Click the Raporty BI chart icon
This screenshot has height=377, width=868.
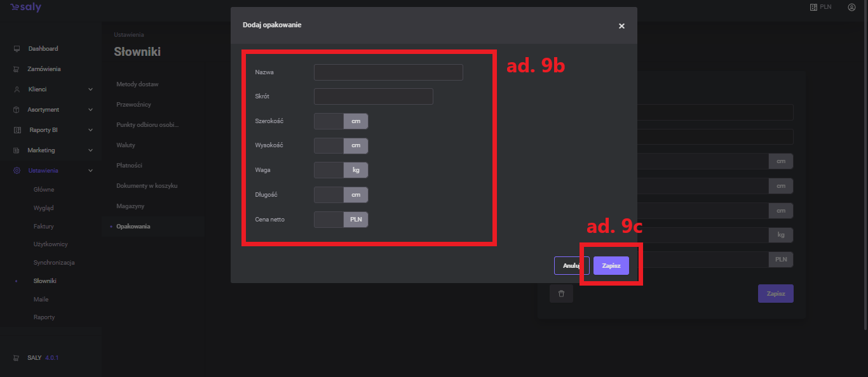tap(17, 130)
